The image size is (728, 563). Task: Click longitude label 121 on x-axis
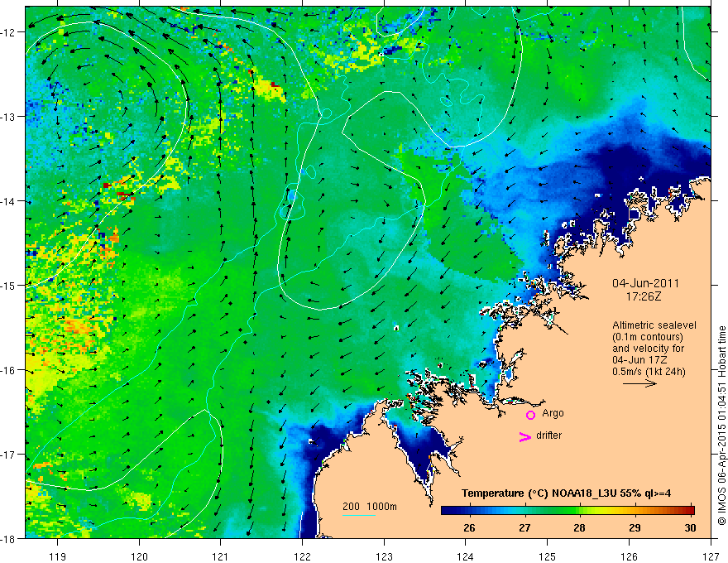pyautogui.click(x=221, y=556)
